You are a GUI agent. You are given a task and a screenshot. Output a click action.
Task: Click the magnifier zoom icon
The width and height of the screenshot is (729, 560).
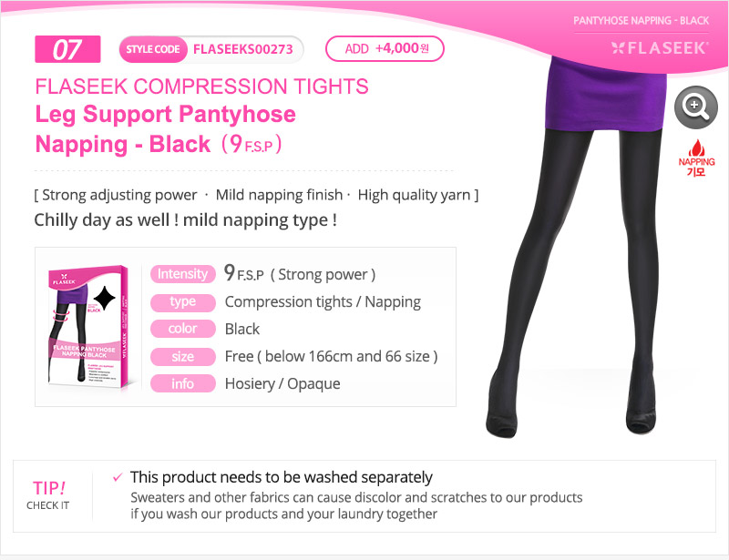(x=695, y=107)
